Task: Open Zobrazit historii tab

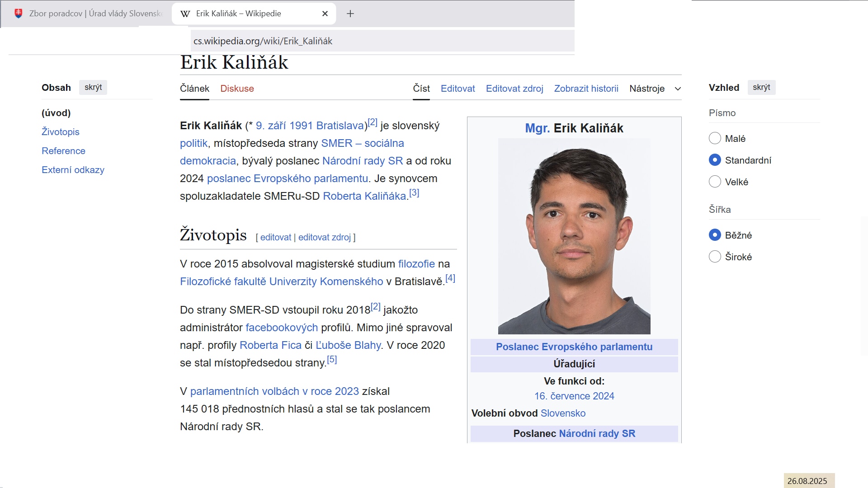Action: pos(586,89)
